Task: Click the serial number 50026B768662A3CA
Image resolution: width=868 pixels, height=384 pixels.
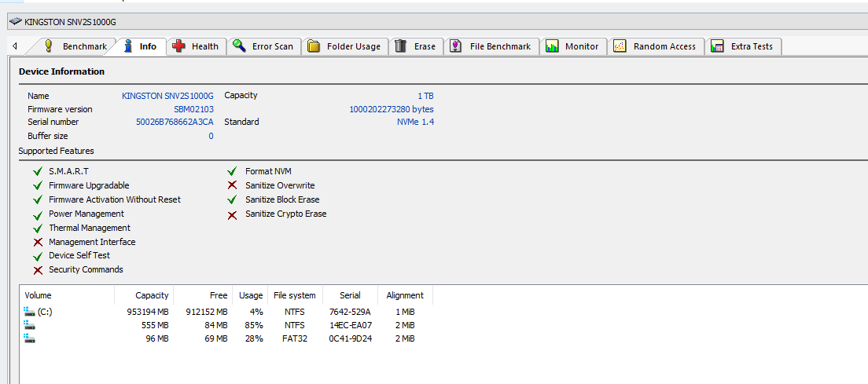Action: tap(175, 122)
